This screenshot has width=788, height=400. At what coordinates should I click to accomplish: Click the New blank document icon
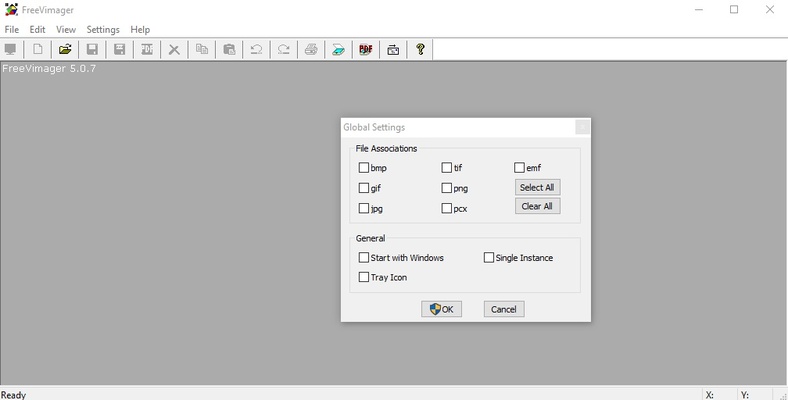click(x=38, y=49)
